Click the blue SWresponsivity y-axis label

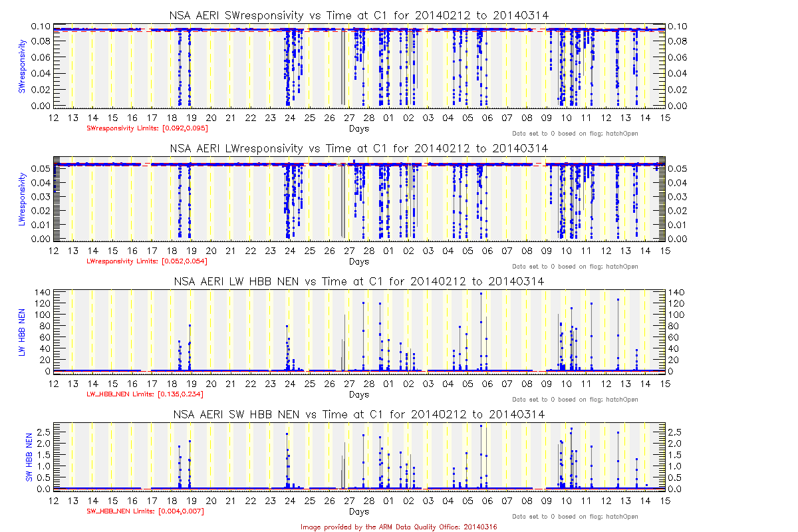tap(22, 66)
